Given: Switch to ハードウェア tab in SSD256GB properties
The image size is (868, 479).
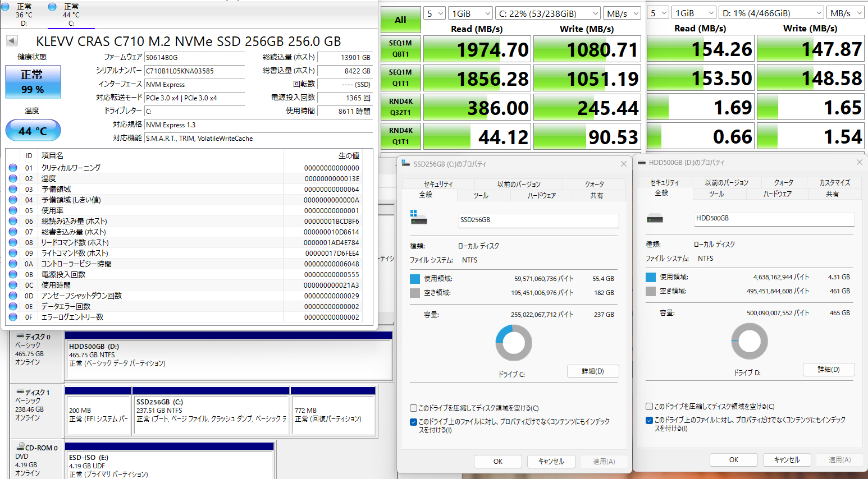Looking at the screenshot, I should tap(541, 196).
